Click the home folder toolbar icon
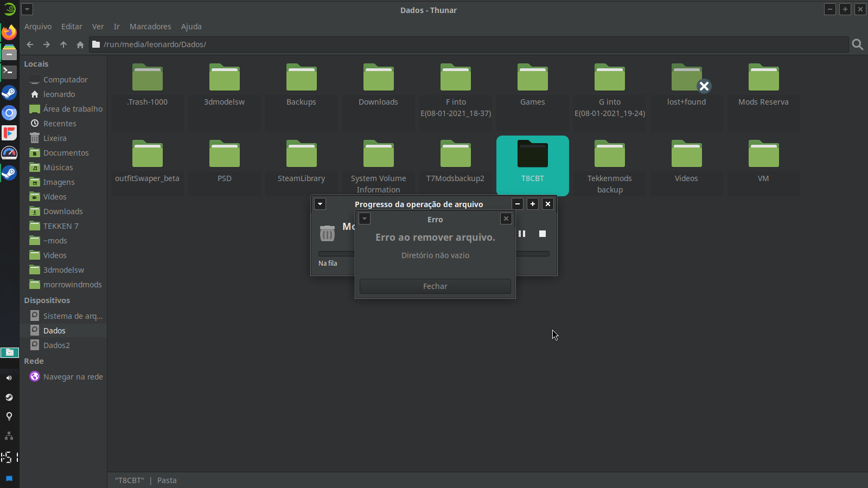The image size is (868, 488). point(80,44)
